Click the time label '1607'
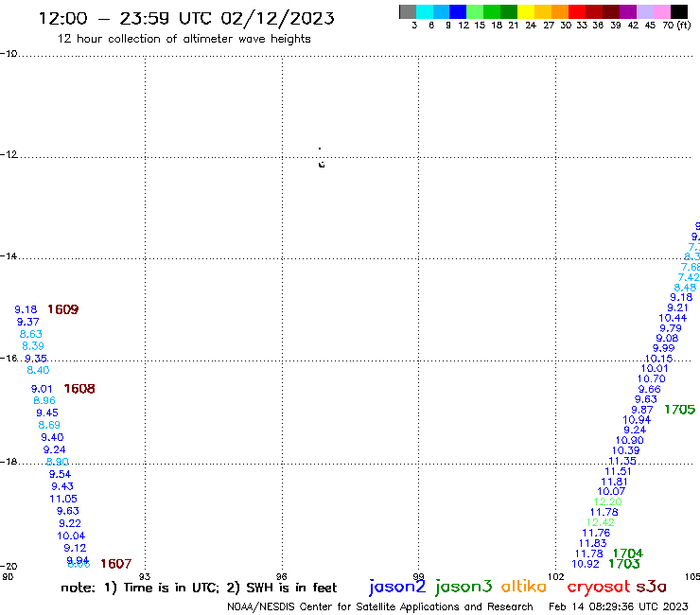Viewport: 700px width, 615px height. click(116, 564)
